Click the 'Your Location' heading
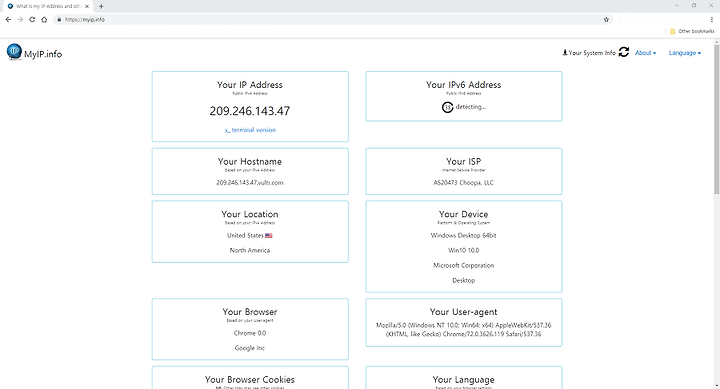 point(250,214)
